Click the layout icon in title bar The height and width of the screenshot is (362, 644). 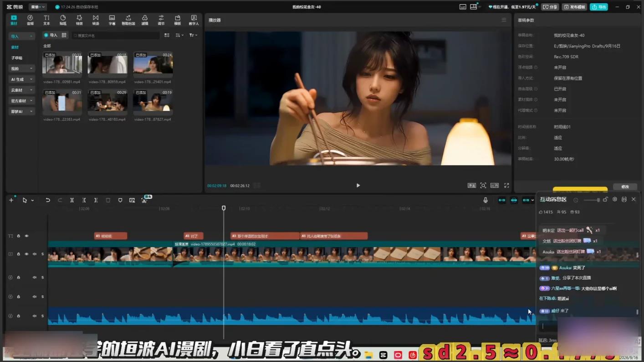pos(474,7)
